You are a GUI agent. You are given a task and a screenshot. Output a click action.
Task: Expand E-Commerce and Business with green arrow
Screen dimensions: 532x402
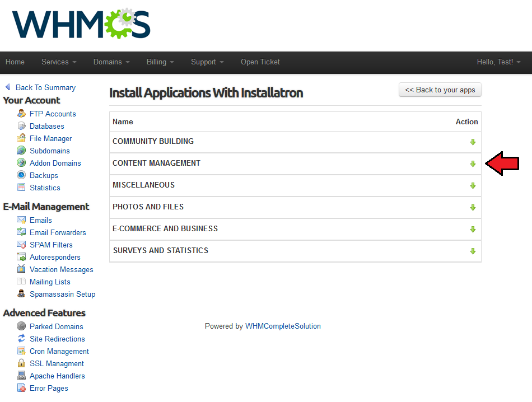tap(473, 230)
